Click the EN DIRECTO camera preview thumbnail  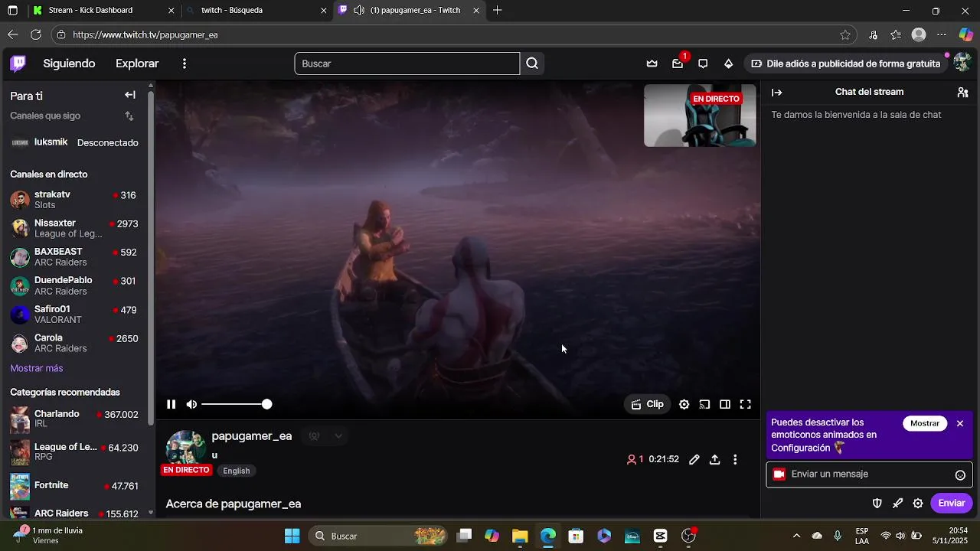pyautogui.click(x=700, y=116)
